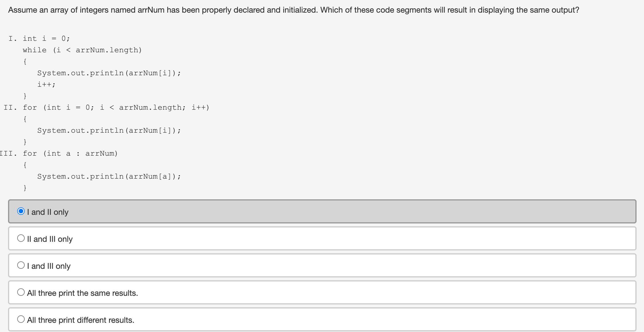
Task: Click the 'All three print the same results.' box
Action: click(x=322, y=292)
